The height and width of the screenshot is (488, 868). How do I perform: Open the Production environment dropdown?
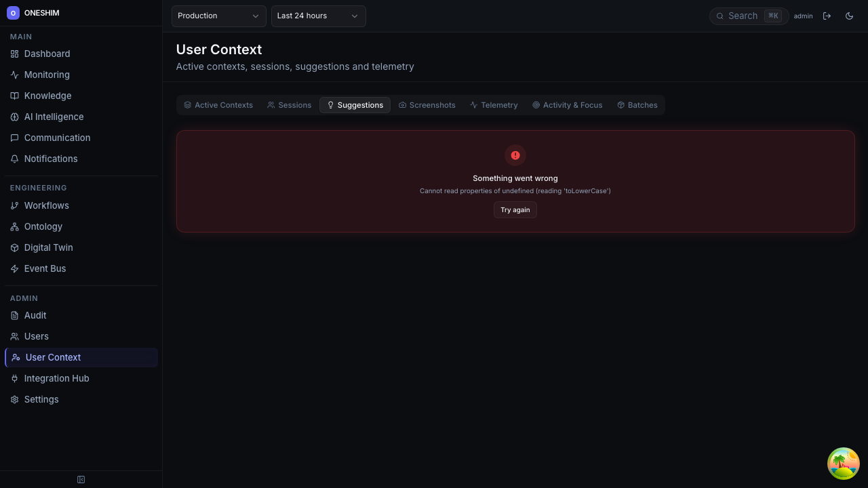(x=218, y=16)
